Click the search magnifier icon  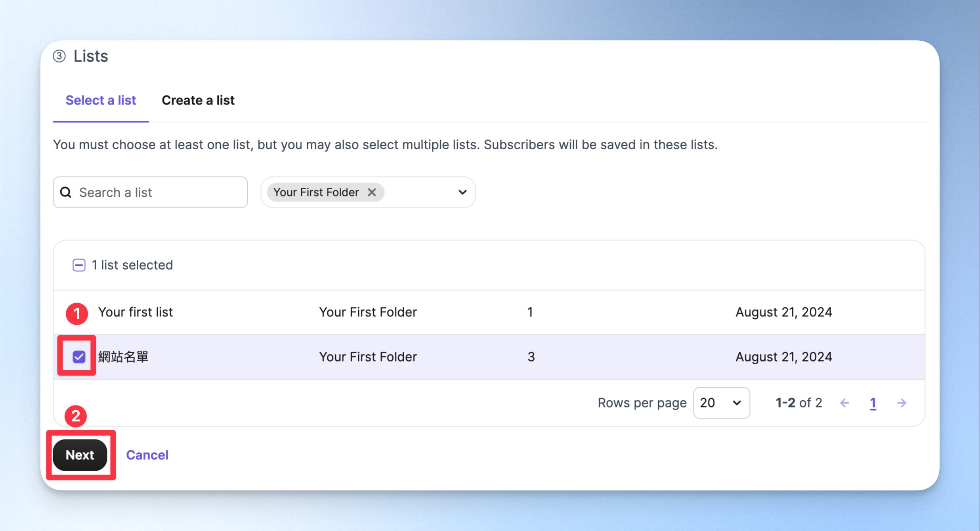click(x=66, y=192)
